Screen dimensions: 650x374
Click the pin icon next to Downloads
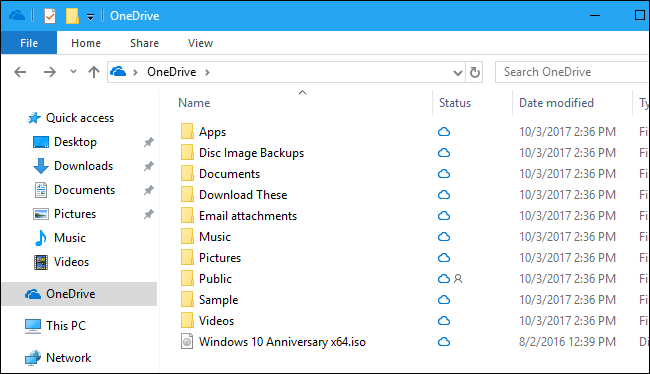148,167
